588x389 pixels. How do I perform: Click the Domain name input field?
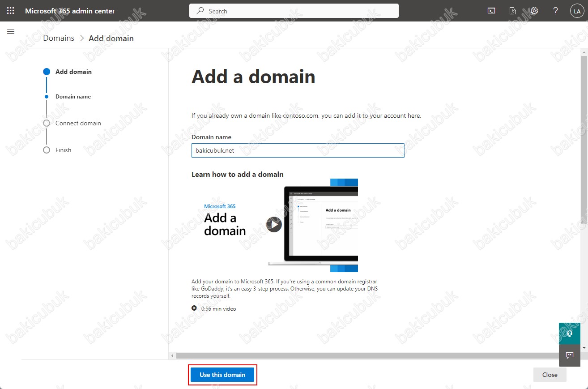298,150
